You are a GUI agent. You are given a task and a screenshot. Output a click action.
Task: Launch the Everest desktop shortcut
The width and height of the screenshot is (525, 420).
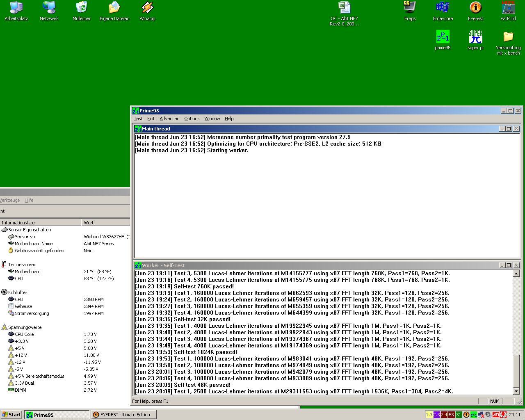click(x=475, y=11)
